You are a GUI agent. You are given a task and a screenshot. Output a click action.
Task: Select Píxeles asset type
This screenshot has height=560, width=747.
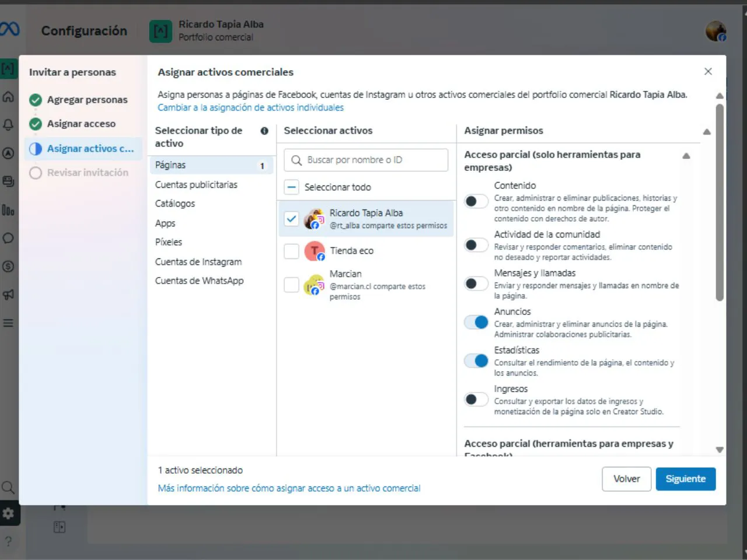click(169, 242)
